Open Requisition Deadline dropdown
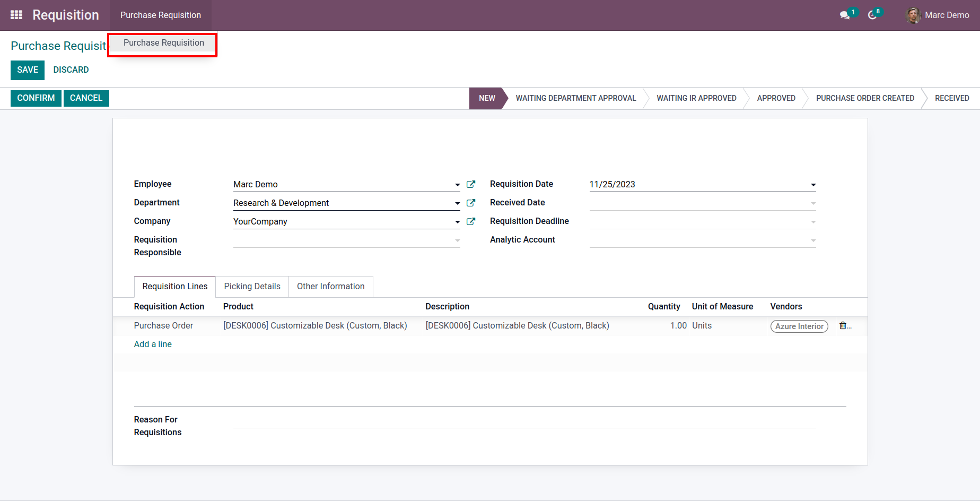 coord(813,222)
